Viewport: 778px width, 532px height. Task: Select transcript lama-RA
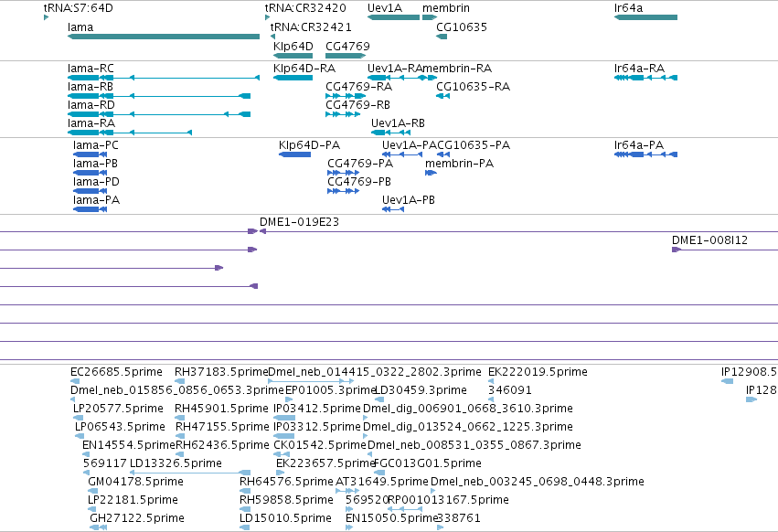[130, 133]
